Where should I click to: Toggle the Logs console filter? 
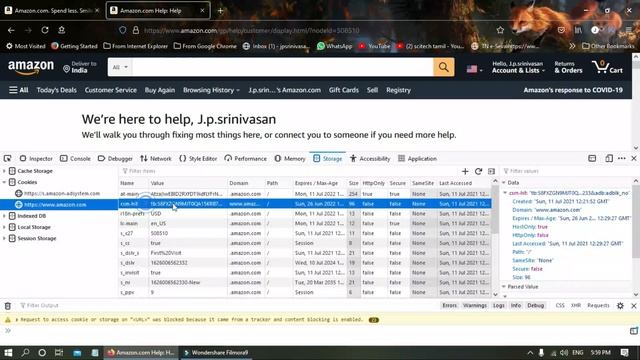click(x=498, y=306)
